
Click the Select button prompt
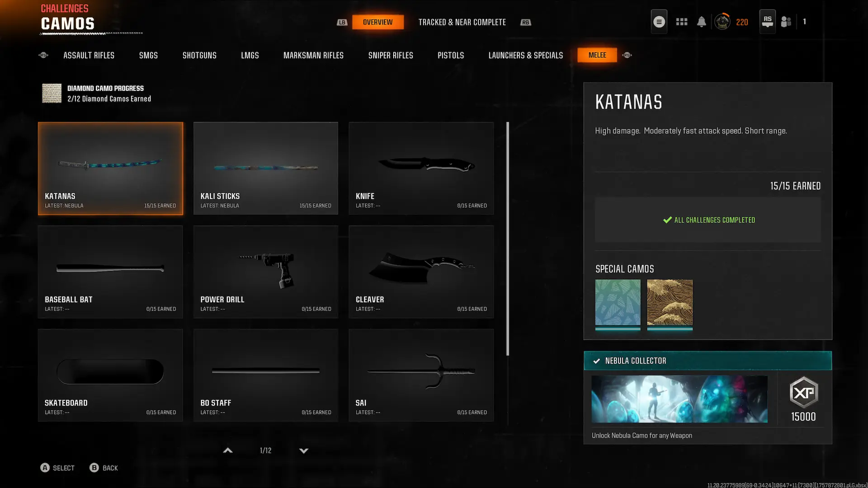[57, 468]
